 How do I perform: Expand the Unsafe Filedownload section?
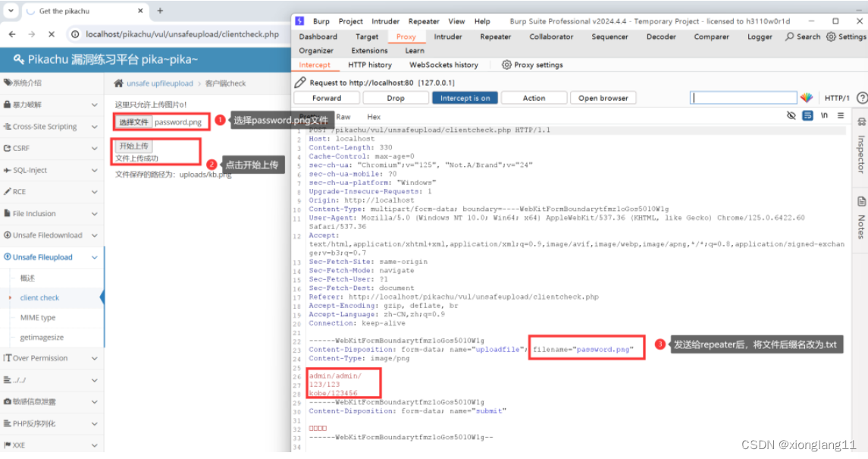pos(52,234)
